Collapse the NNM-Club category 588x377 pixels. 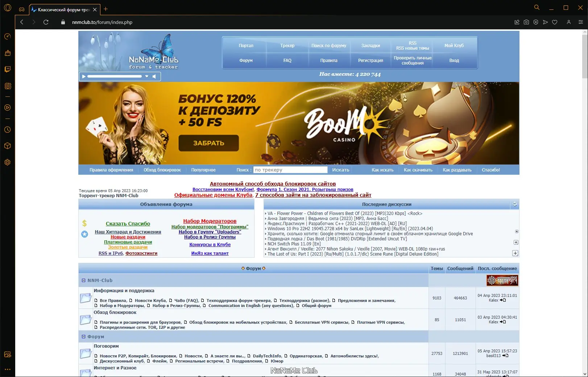click(83, 281)
